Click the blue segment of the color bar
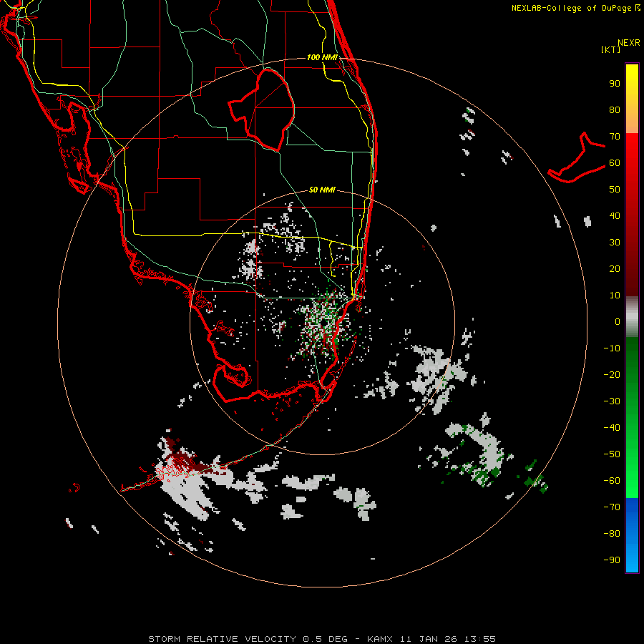Viewport: 644px width, 644px height. 632,535
